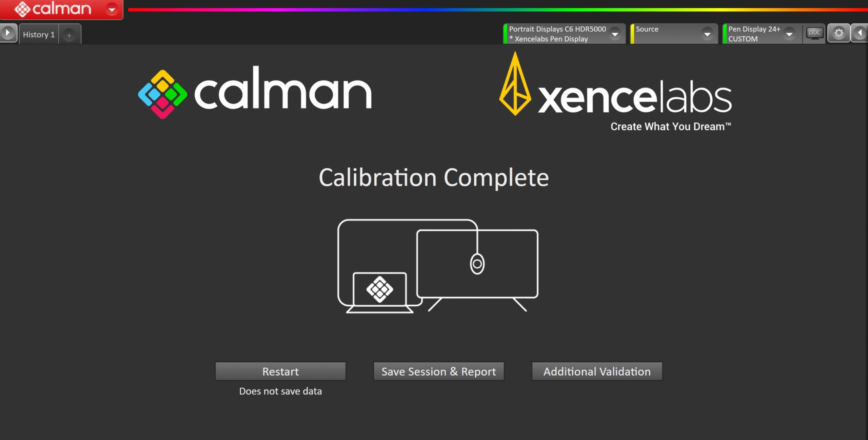Image resolution: width=868 pixels, height=440 pixels.
Task: Click the Calman logo button in top bar
Action: (x=53, y=9)
